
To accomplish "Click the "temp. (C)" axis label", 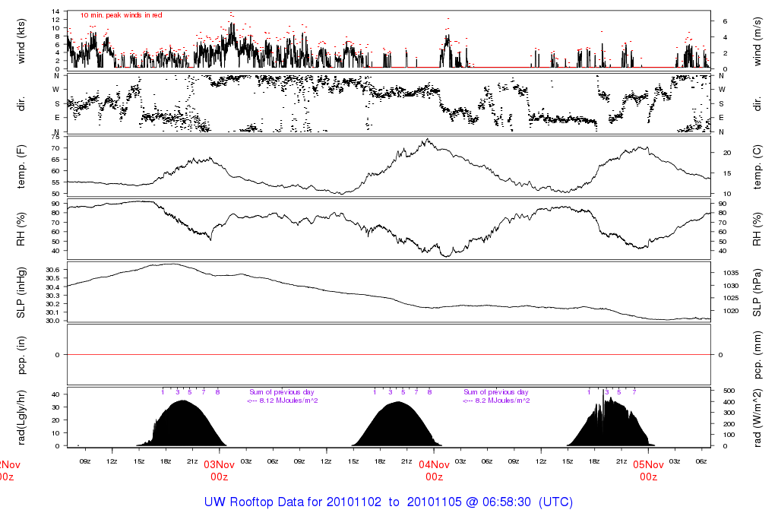I will coord(757,166).
